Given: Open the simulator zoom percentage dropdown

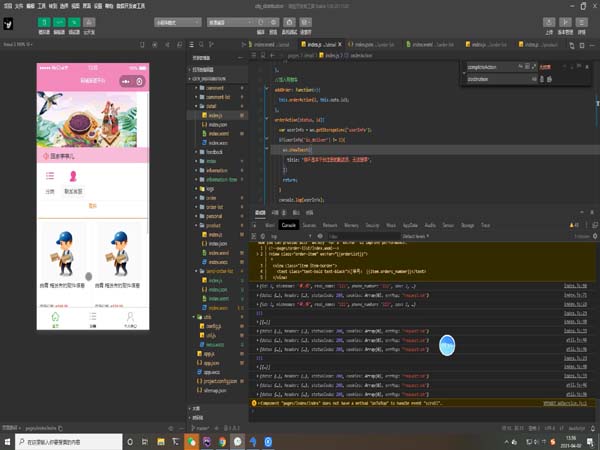Looking at the screenshot, I should coord(18,45).
